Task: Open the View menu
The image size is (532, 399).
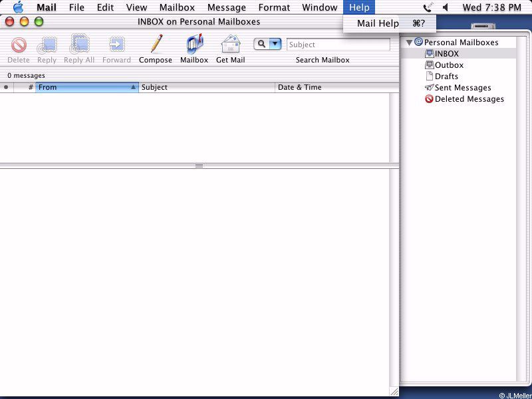Action: tap(137, 7)
